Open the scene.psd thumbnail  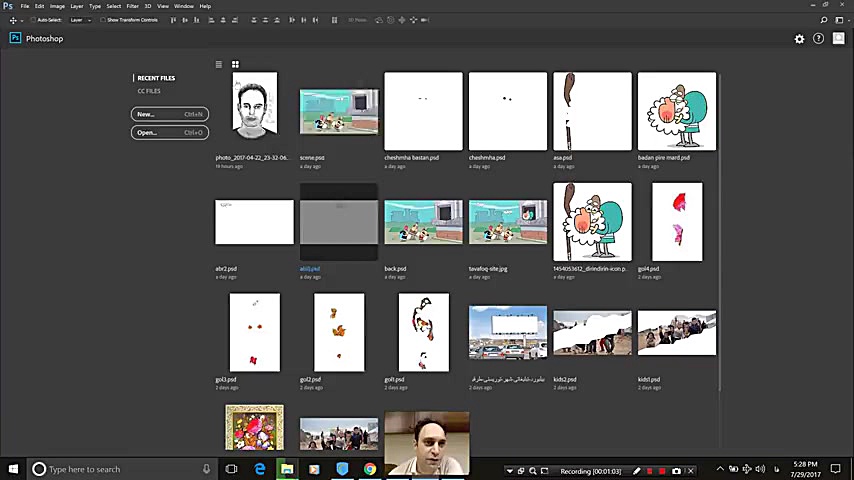pos(339,111)
